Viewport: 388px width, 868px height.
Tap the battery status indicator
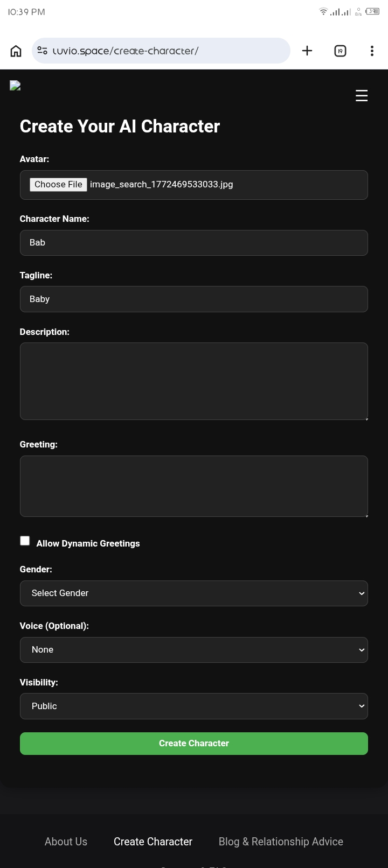tap(372, 11)
